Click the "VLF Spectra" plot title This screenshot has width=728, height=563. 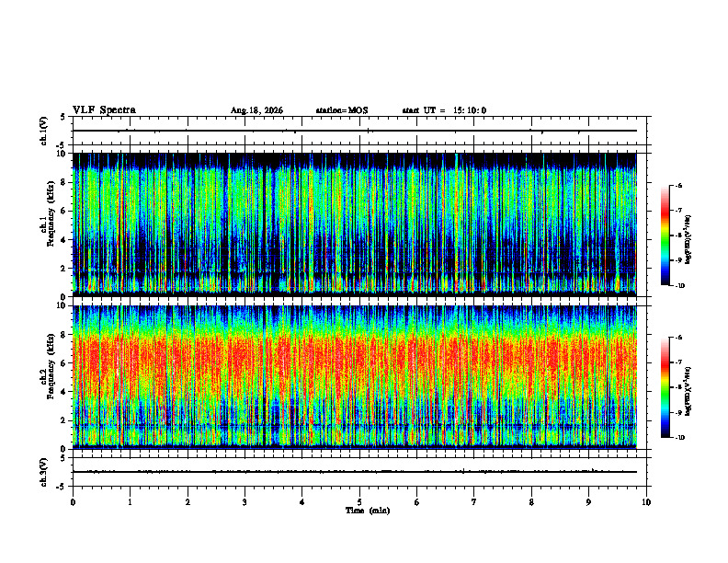(104, 109)
